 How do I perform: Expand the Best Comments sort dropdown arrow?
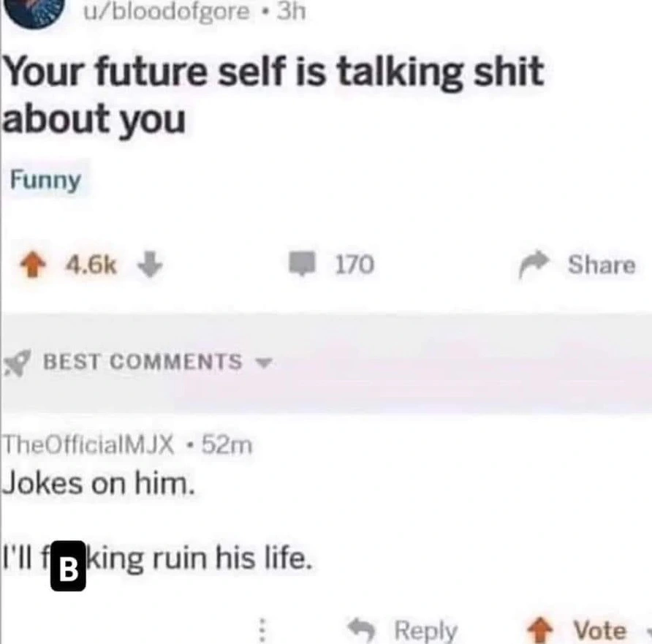click(x=263, y=363)
